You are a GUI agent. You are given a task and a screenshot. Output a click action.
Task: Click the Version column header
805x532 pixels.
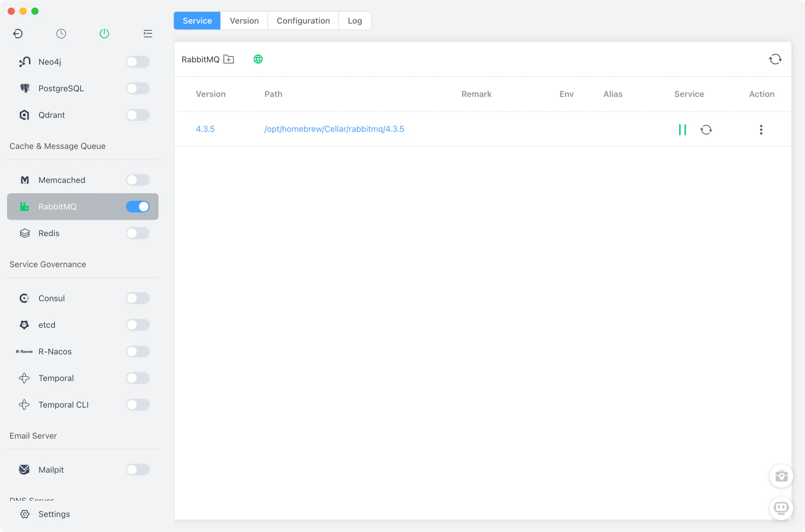[211, 94]
